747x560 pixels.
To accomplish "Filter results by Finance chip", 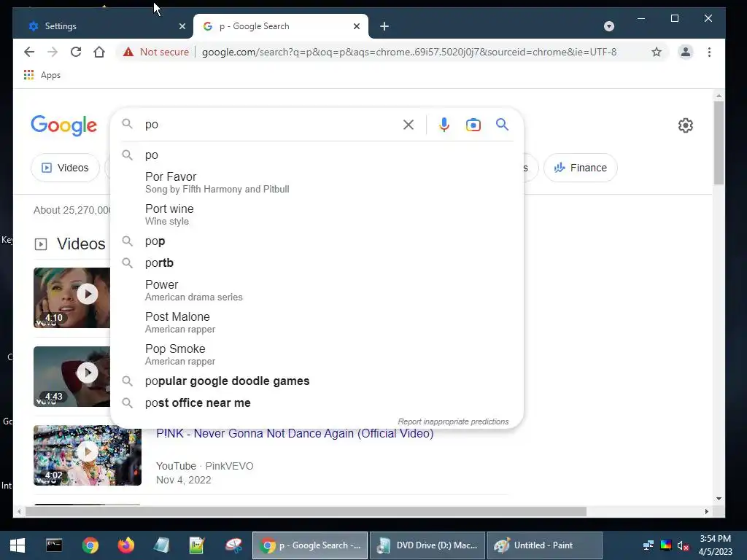I will tap(580, 168).
